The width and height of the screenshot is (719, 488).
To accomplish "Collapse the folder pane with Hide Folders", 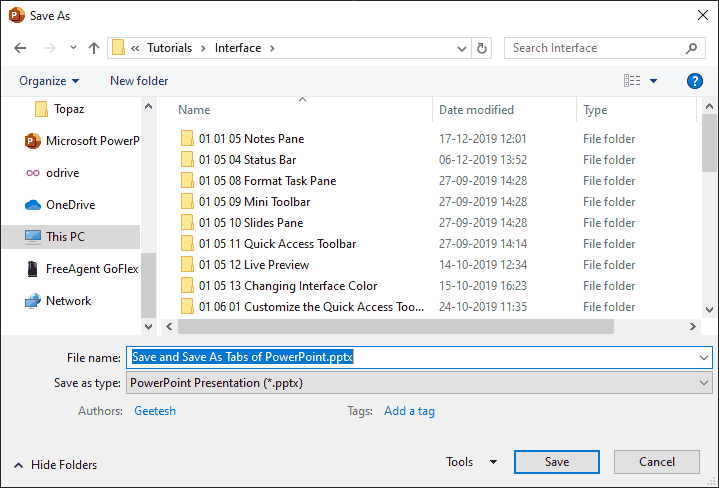I will [55, 465].
